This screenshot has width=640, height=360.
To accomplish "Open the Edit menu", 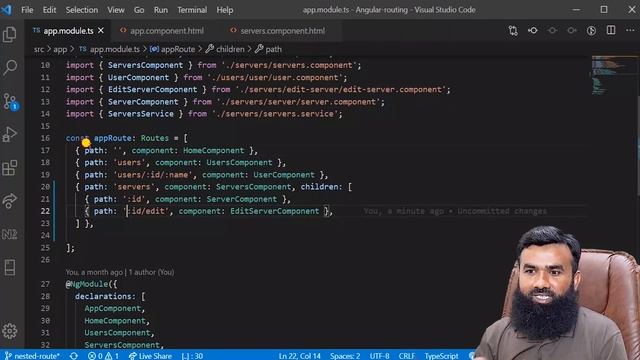I will (49, 10).
